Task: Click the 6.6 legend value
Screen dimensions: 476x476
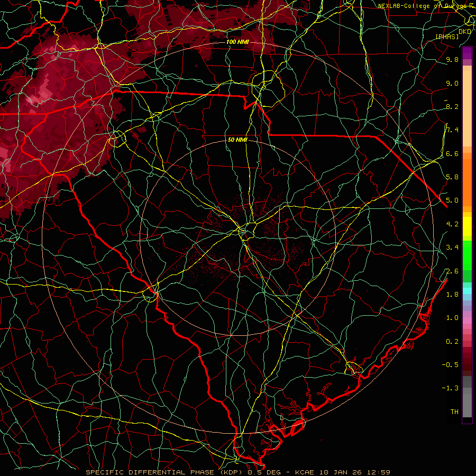Action: pyautogui.click(x=452, y=153)
